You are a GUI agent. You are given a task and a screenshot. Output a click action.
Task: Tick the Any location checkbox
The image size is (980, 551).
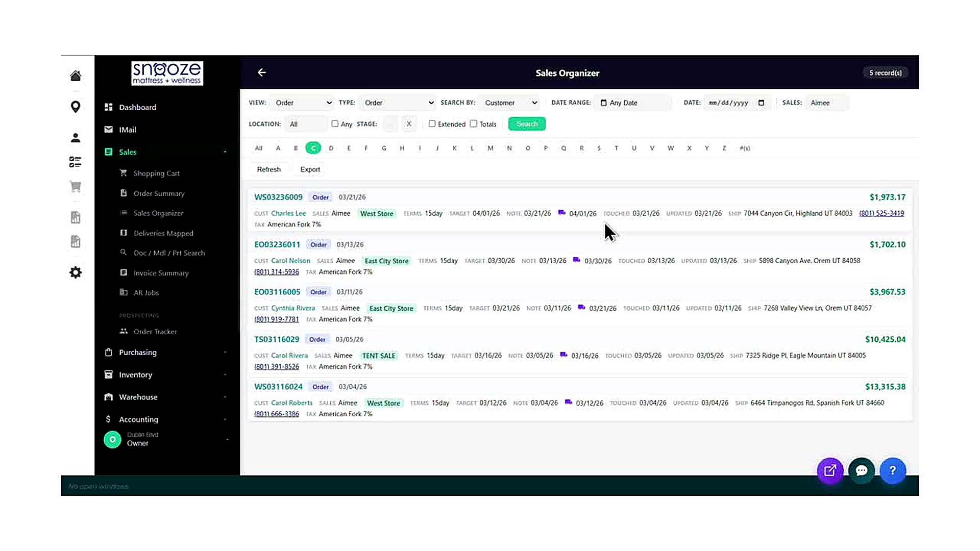point(335,123)
